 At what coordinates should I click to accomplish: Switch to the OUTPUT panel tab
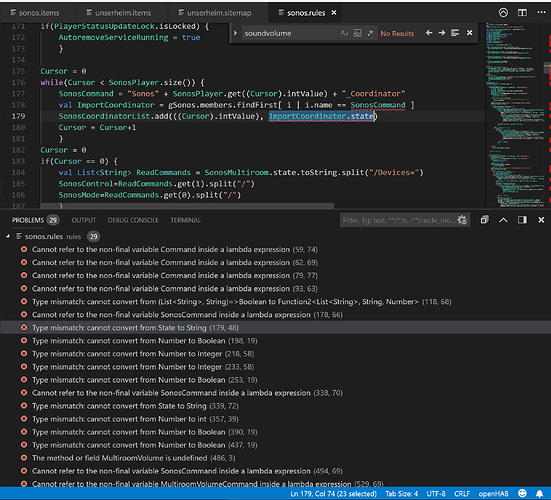[84, 220]
